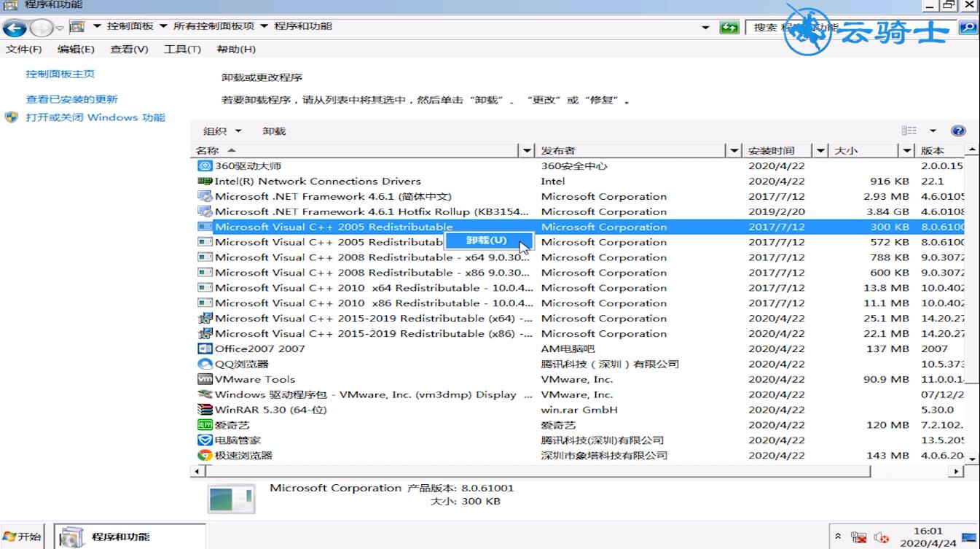Click the VMware Tools icon

click(205, 379)
